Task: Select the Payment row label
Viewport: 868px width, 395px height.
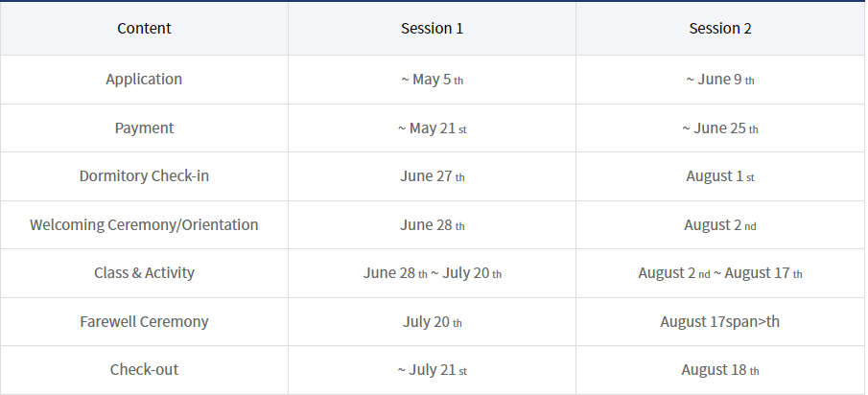Action: [144, 128]
